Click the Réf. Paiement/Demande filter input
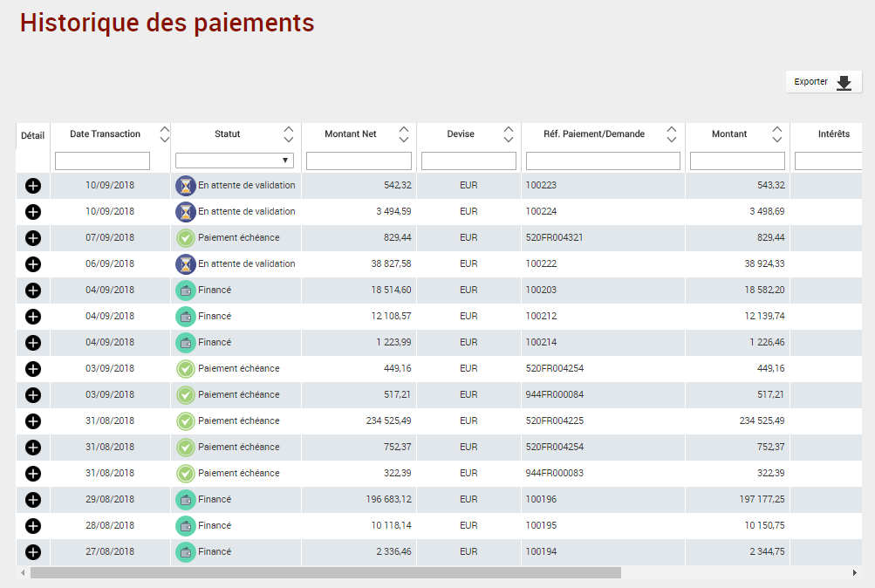 coord(603,161)
